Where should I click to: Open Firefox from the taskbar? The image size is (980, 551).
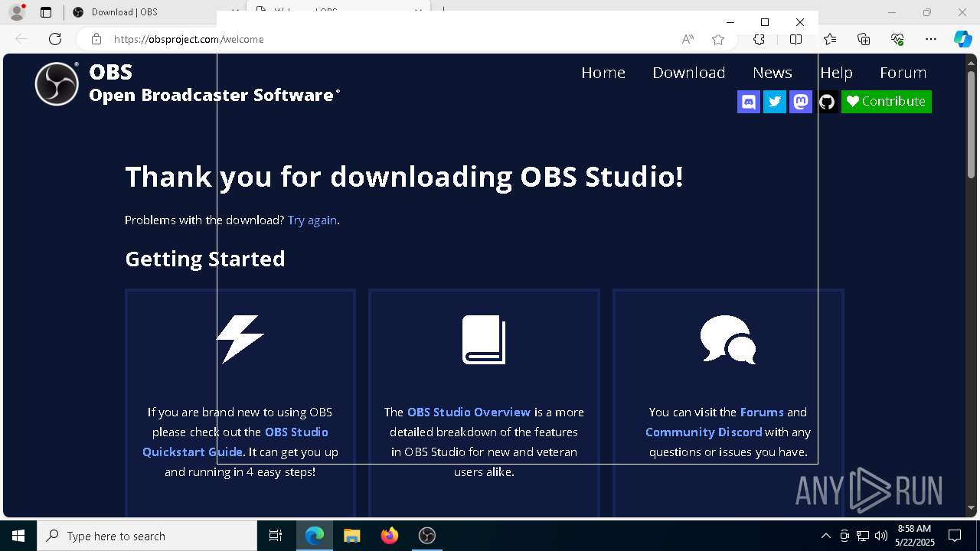tap(390, 536)
